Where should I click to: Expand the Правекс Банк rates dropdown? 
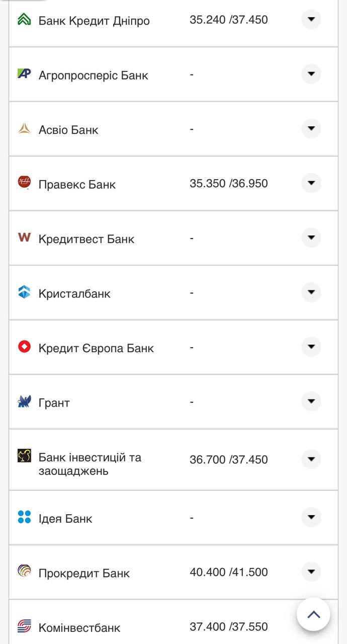(311, 183)
